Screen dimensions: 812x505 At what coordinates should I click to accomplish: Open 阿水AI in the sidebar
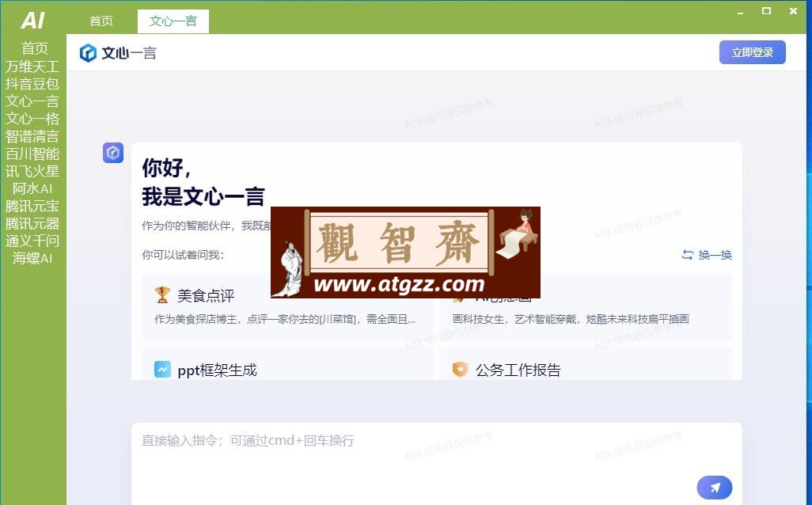click(32, 188)
